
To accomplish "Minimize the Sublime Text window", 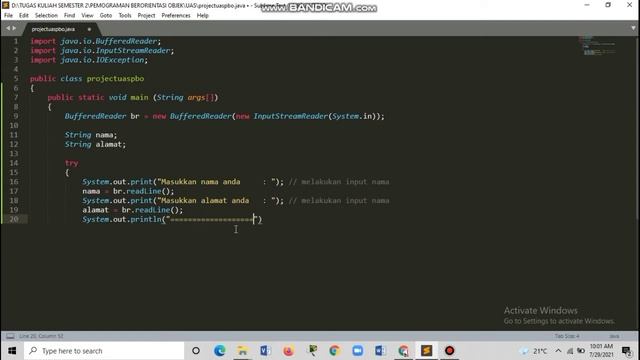I will tap(587, 5).
